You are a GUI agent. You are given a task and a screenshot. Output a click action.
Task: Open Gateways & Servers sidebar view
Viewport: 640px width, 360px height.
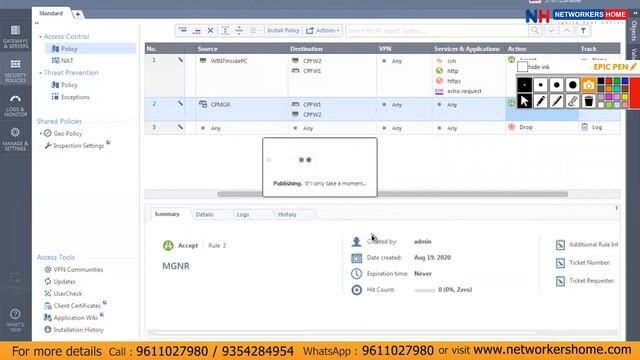click(16, 37)
